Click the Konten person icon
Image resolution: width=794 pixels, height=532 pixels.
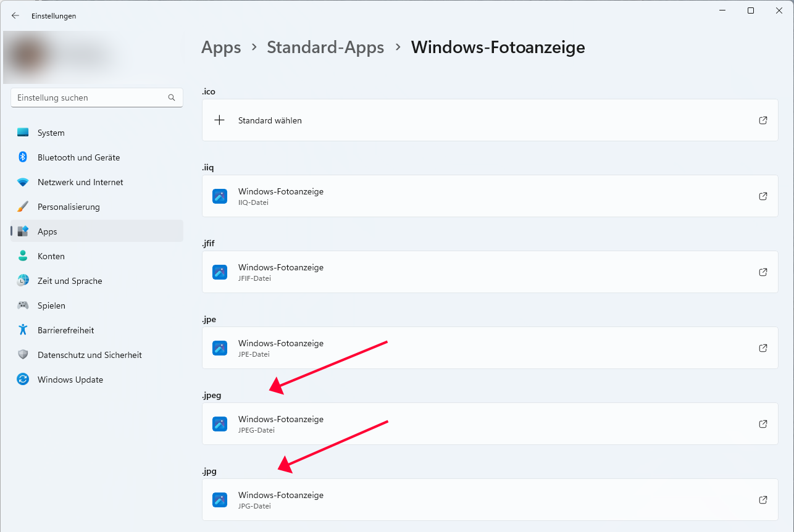point(23,256)
